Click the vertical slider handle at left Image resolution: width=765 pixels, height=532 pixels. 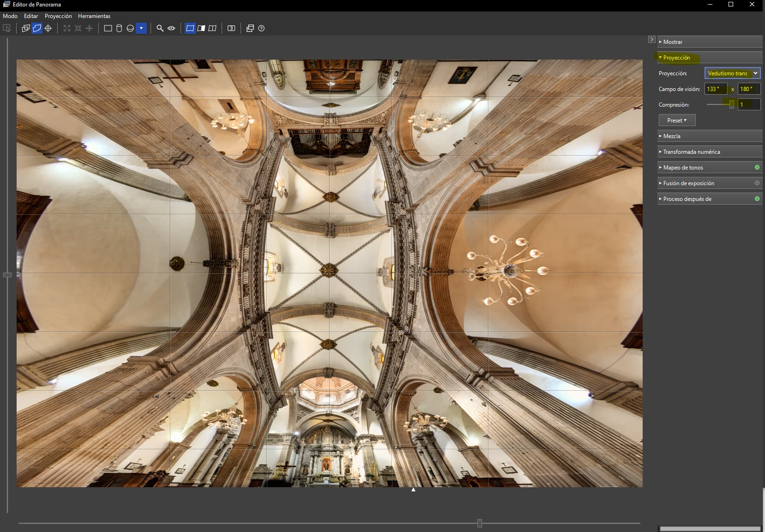pyautogui.click(x=7, y=275)
